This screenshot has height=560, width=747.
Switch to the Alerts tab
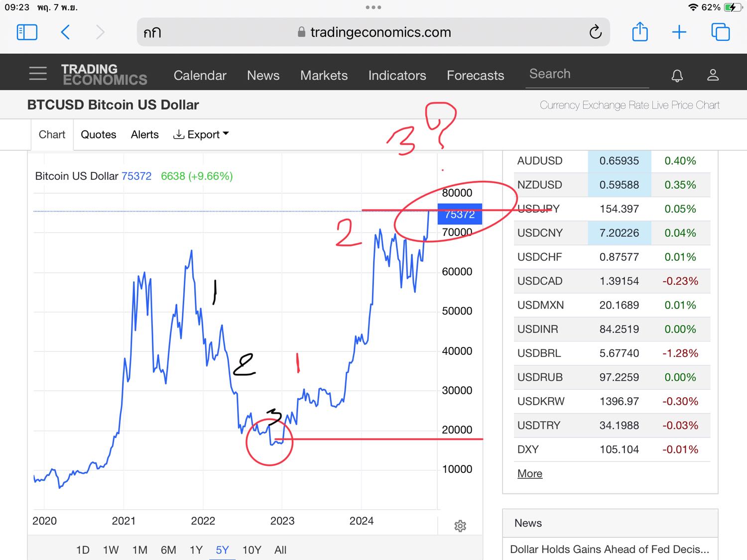tap(144, 134)
